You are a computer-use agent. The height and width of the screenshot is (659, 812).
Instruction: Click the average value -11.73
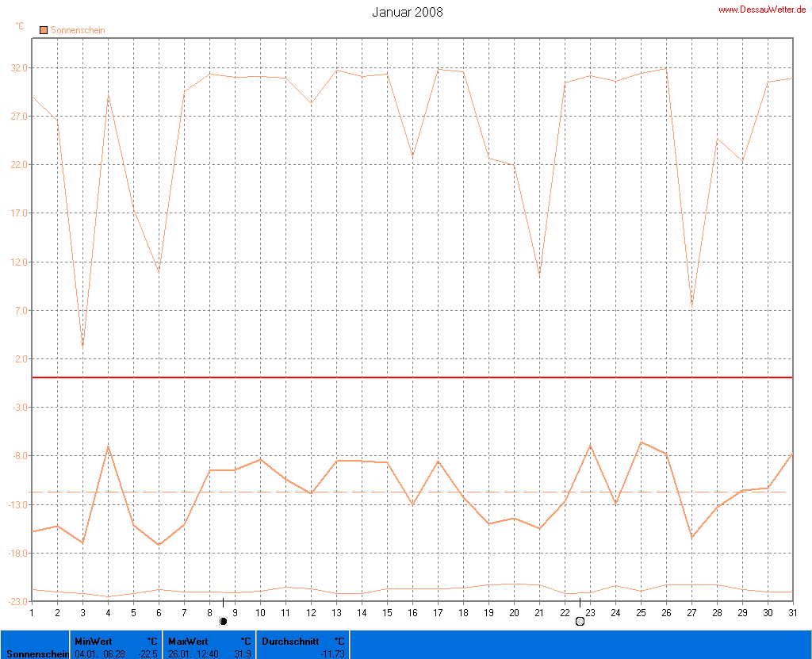(332, 653)
